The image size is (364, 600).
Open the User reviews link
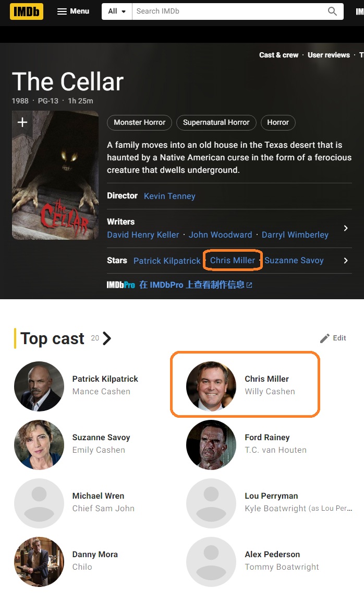pos(329,55)
